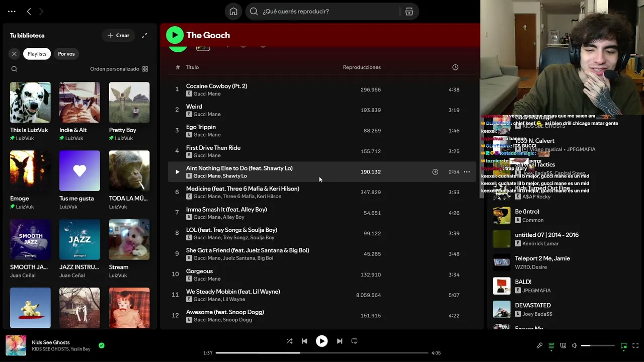This screenshot has width=644, height=362.
Task: Select track First Drive Then Ride
Action: coord(321,151)
